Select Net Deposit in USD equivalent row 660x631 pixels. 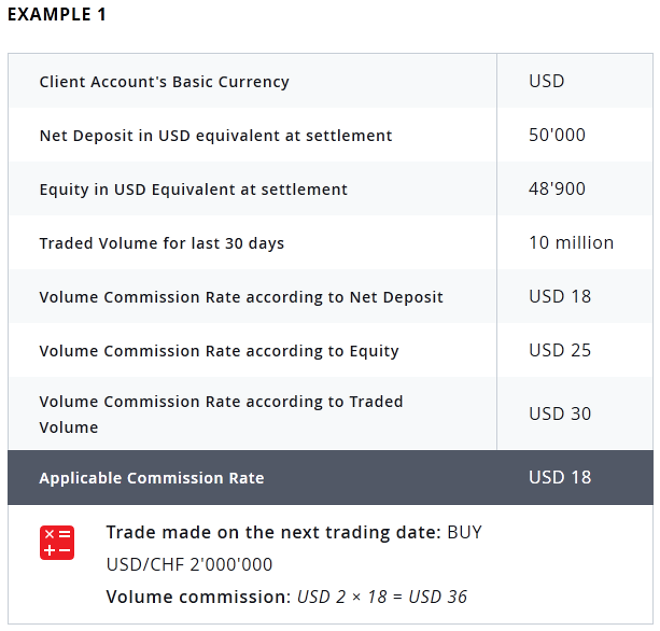tap(330, 135)
